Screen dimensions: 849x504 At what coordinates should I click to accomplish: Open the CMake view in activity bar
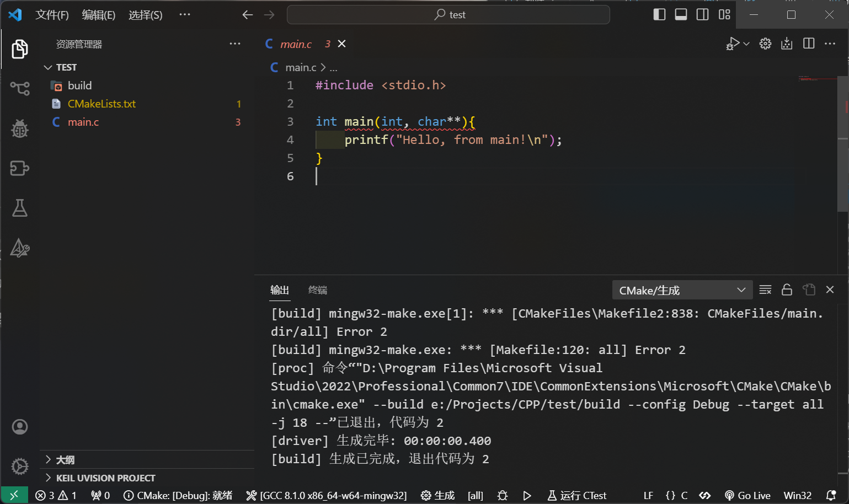click(20, 248)
